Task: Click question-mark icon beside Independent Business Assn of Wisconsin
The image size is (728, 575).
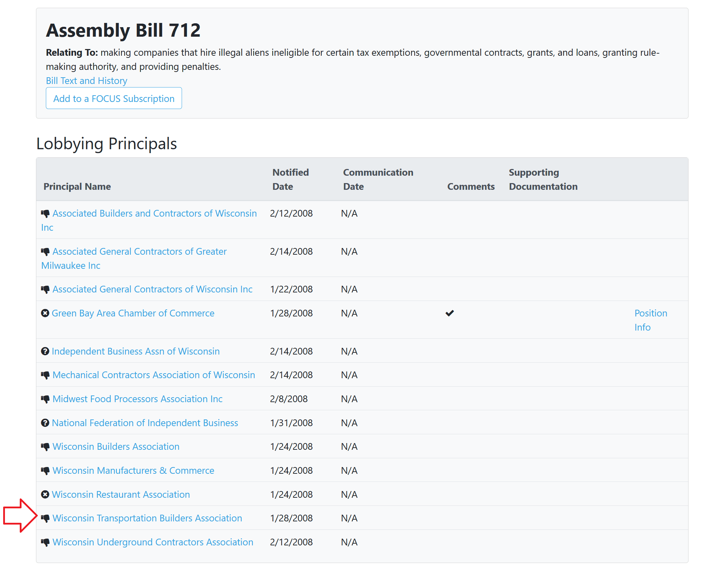Action: coord(45,351)
